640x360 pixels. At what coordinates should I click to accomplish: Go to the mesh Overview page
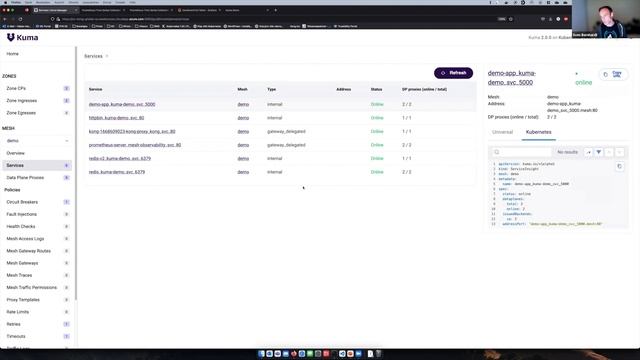pos(16,153)
